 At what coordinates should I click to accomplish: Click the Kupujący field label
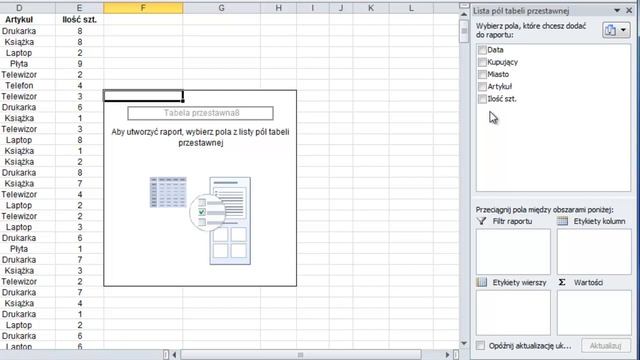point(502,62)
